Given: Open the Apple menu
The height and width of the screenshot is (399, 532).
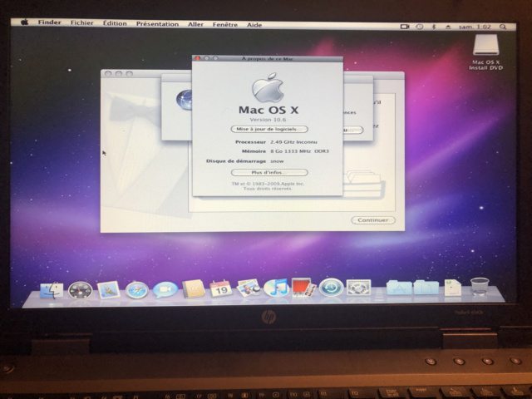Looking at the screenshot, I should pos(24,22).
